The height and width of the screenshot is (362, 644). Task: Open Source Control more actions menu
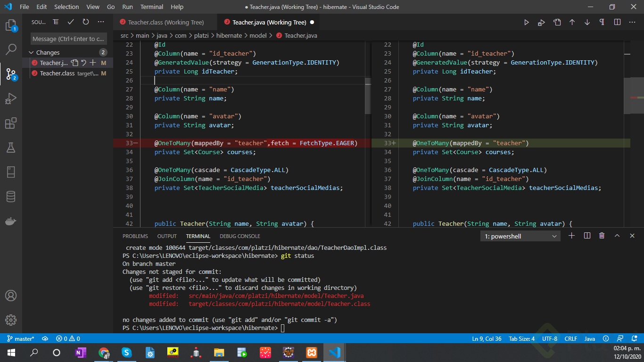tap(101, 22)
